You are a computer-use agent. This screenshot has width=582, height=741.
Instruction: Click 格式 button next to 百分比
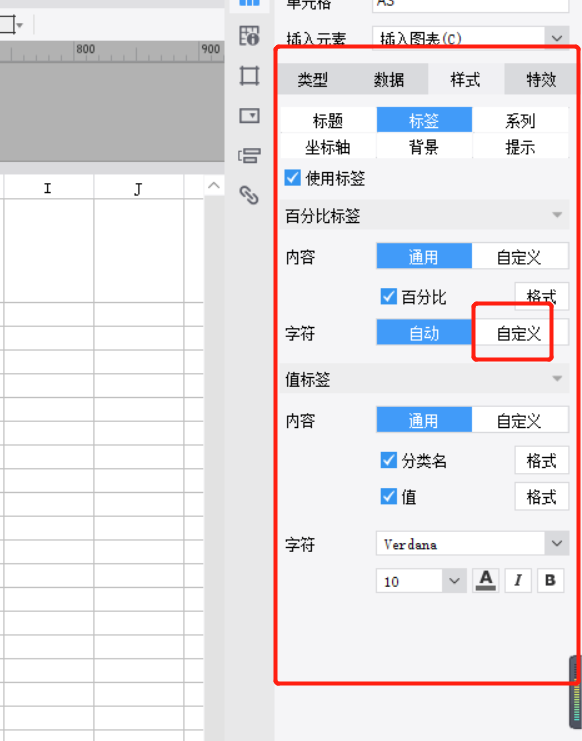click(541, 296)
